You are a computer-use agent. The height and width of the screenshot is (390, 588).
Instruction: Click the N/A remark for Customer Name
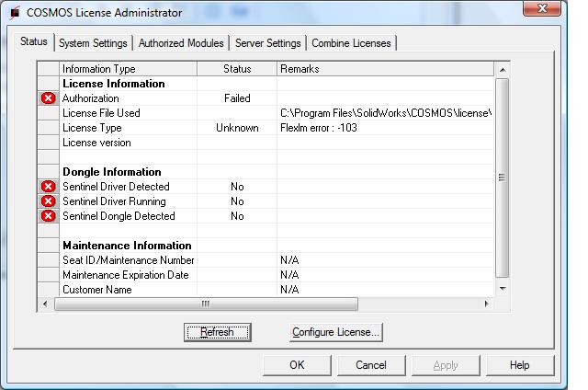[x=289, y=290]
